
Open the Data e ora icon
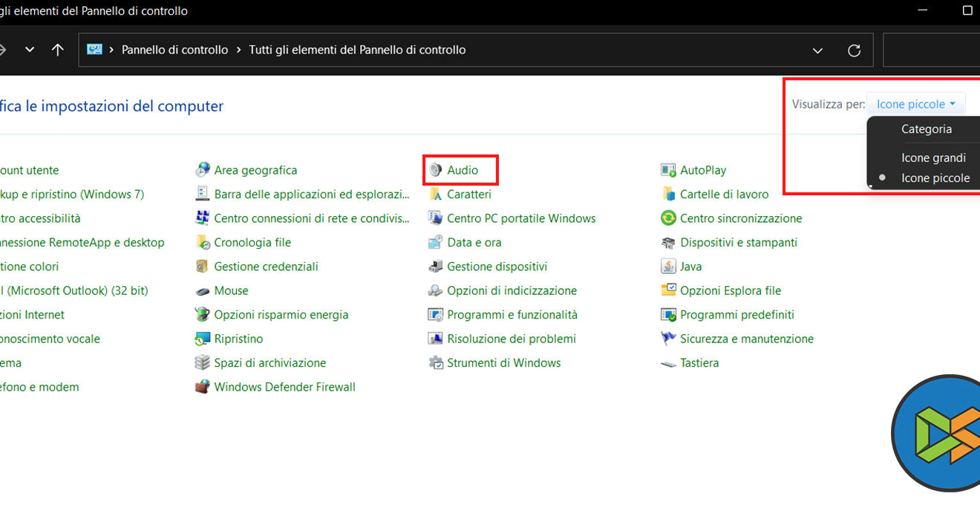pos(435,242)
